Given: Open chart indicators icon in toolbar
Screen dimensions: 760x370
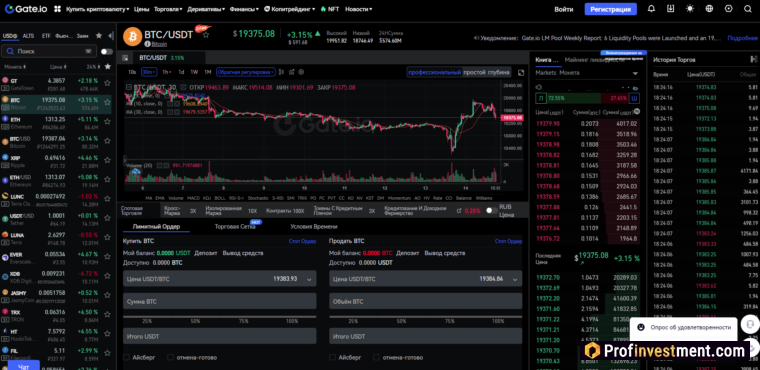Looking at the screenshot, I should point(291,72).
